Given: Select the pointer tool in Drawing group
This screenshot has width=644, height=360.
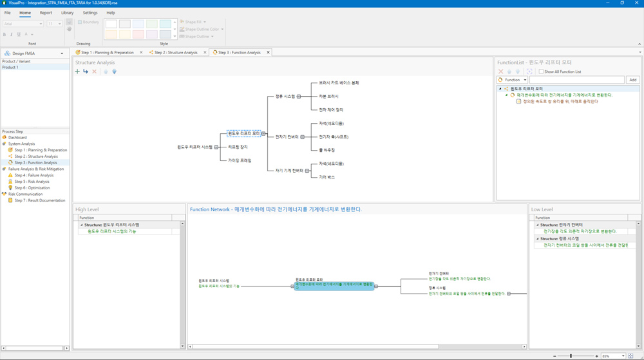Looking at the screenshot, I should pyautogui.click(x=69, y=22).
